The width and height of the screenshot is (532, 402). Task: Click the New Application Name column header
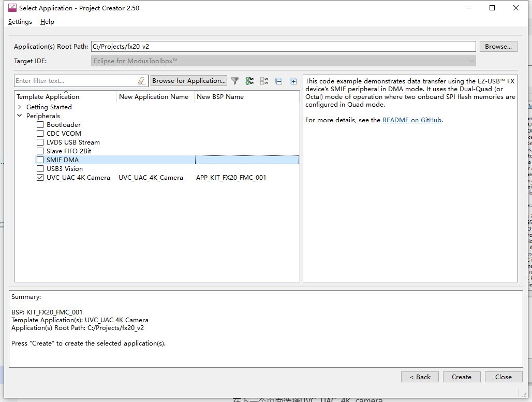point(155,97)
